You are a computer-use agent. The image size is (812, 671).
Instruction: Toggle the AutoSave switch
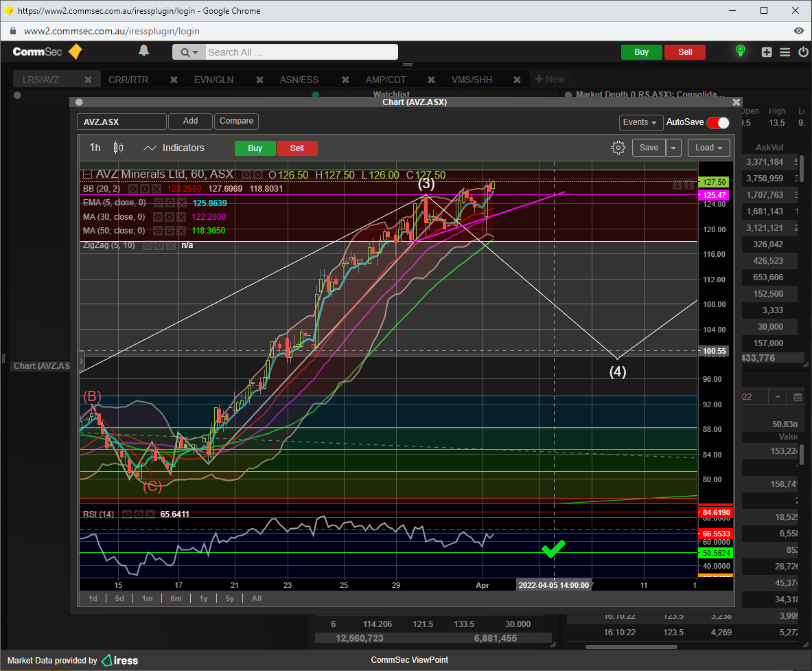pyautogui.click(x=718, y=122)
